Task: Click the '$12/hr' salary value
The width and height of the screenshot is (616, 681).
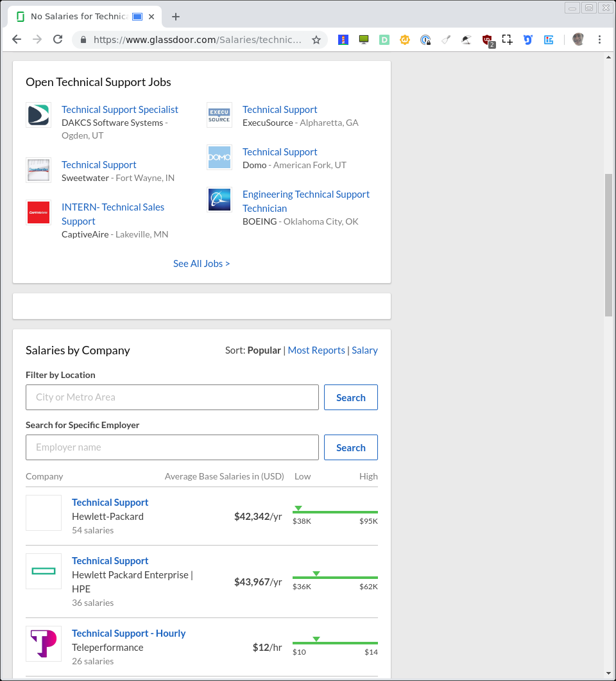Action: pyautogui.click(x=267, y=648)
